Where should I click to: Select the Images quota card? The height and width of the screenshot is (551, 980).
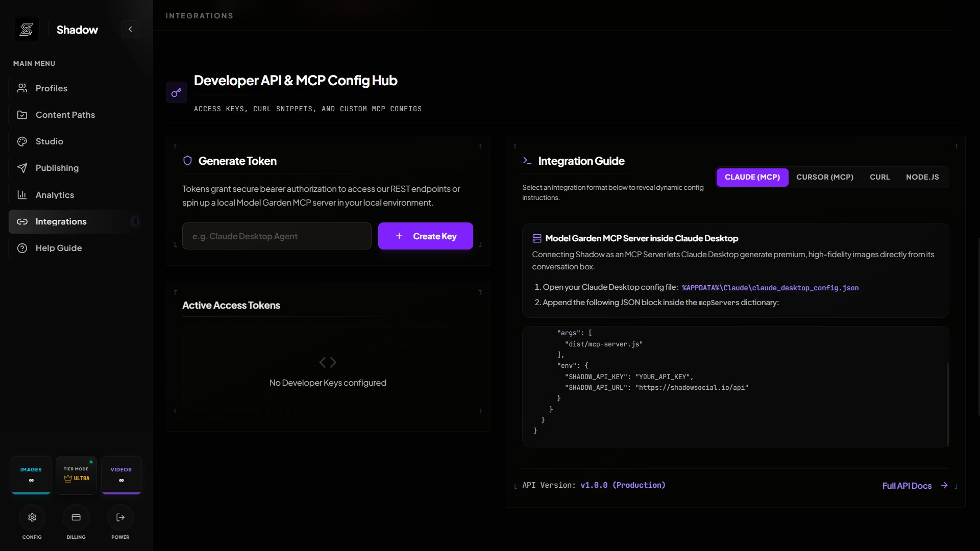point(31,475)
